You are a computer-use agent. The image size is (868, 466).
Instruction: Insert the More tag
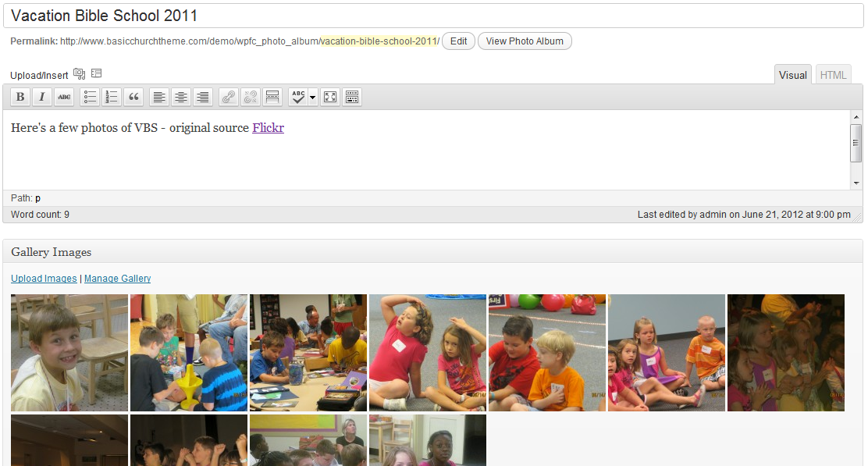[x=272, y=97]
